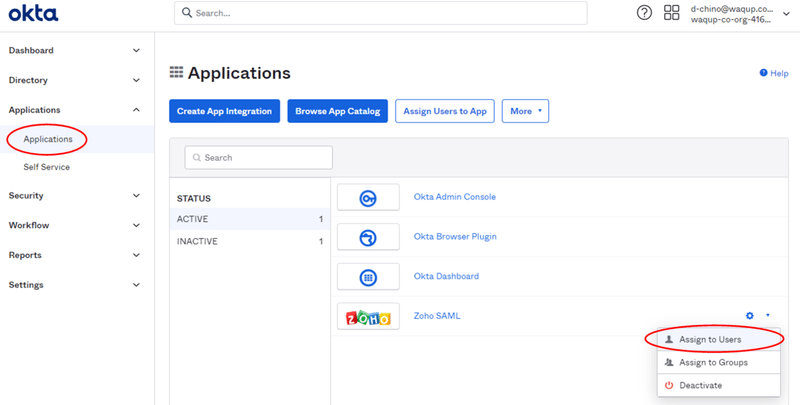Click Browse App Catalog button
Image resolution: width=800 pixels, height=405 pixels.
click(338, 111)
